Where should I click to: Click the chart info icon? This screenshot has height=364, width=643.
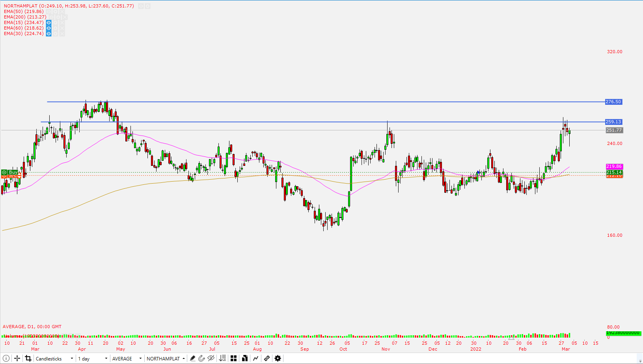(x=6, y=358)
